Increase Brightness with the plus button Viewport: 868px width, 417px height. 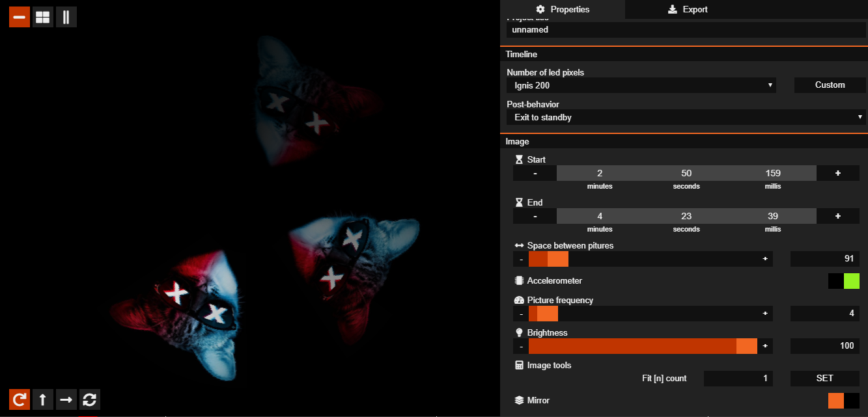(765, 346)
